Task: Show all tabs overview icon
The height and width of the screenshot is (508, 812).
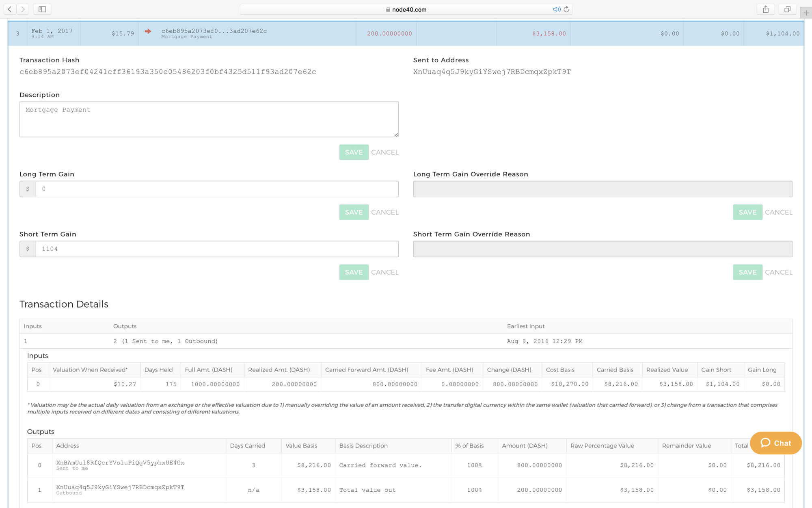Action: [x=787, y=9]
